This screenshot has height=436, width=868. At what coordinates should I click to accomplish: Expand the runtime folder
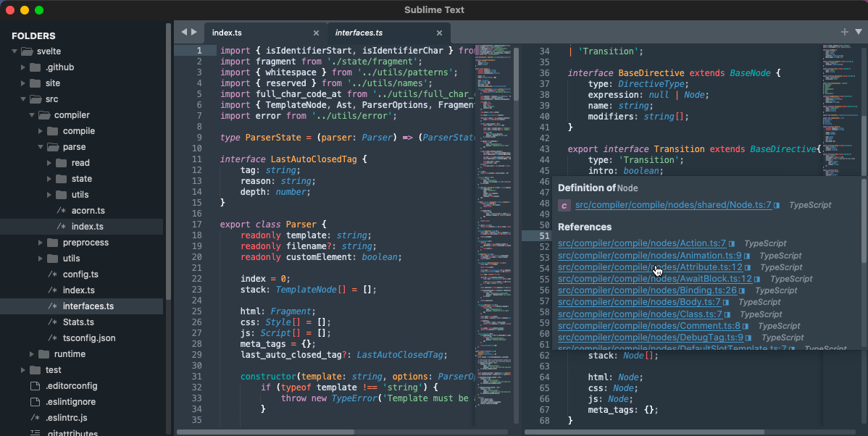32,354
